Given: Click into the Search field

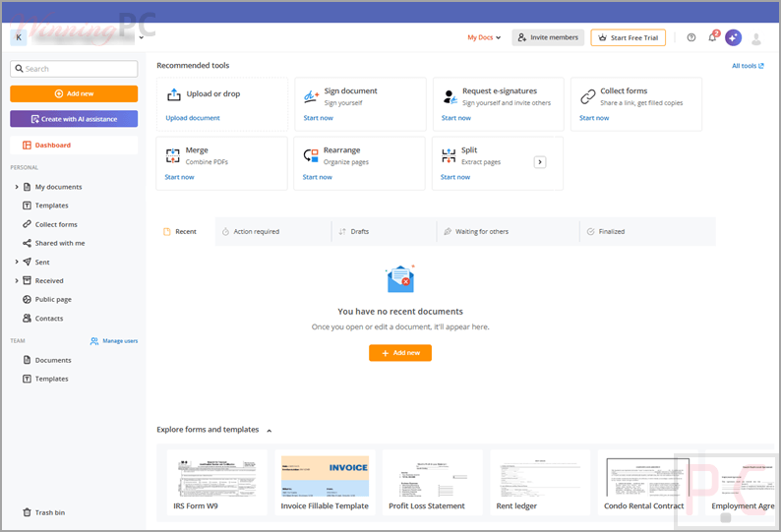Looking at the screenshot, I should (x=74, y=69).
